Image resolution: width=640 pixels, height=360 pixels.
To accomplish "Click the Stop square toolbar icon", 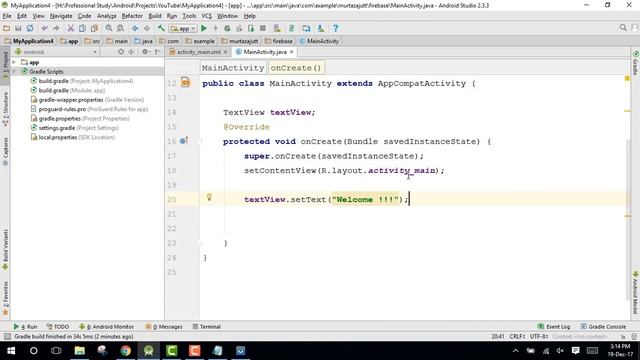I will [x=263, y=28].
